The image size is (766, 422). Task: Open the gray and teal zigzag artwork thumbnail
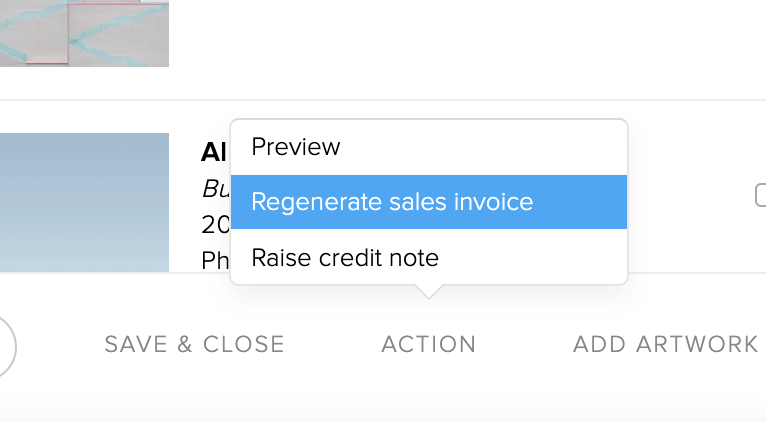click(x=84, y=33)
